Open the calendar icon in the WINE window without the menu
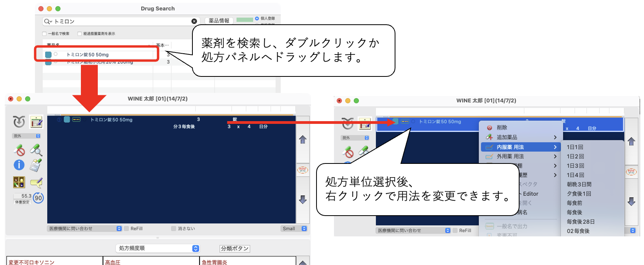The height and width of the screenshot is (265, 644). pos(37,122)
